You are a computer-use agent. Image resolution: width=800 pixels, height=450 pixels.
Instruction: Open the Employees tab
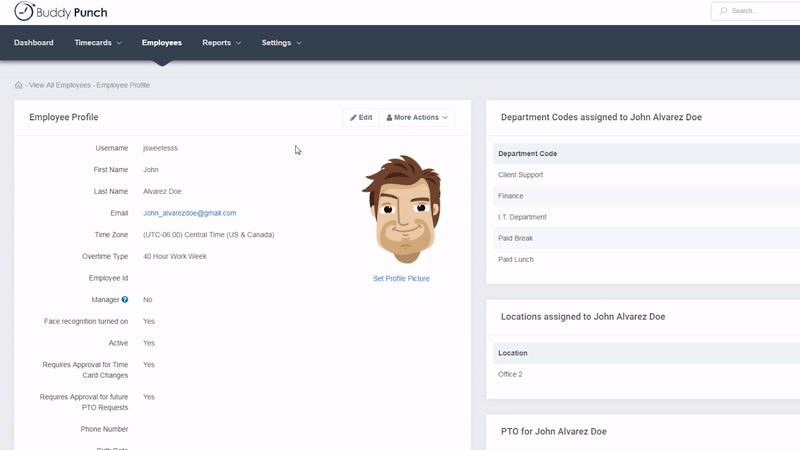click(162, 43)
